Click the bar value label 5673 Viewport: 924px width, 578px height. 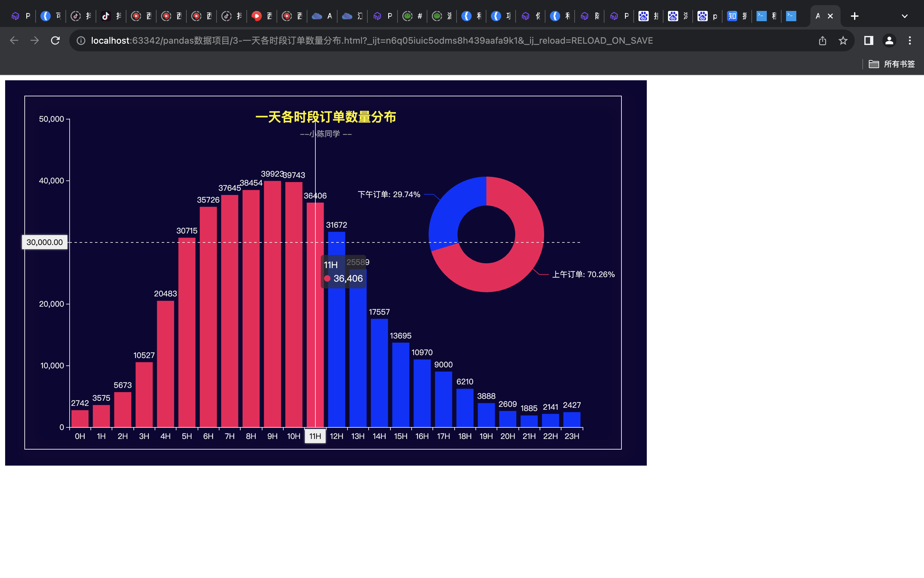tap(123, 385)
